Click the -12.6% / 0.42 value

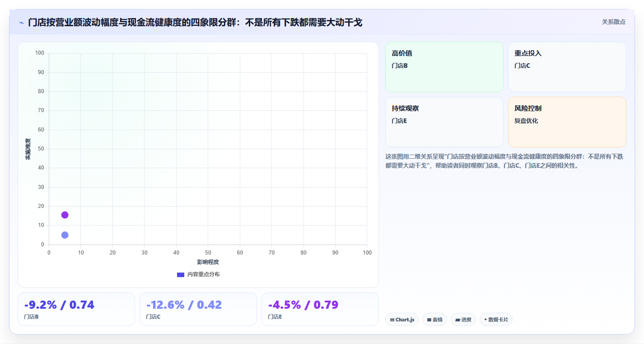point(184,305)
